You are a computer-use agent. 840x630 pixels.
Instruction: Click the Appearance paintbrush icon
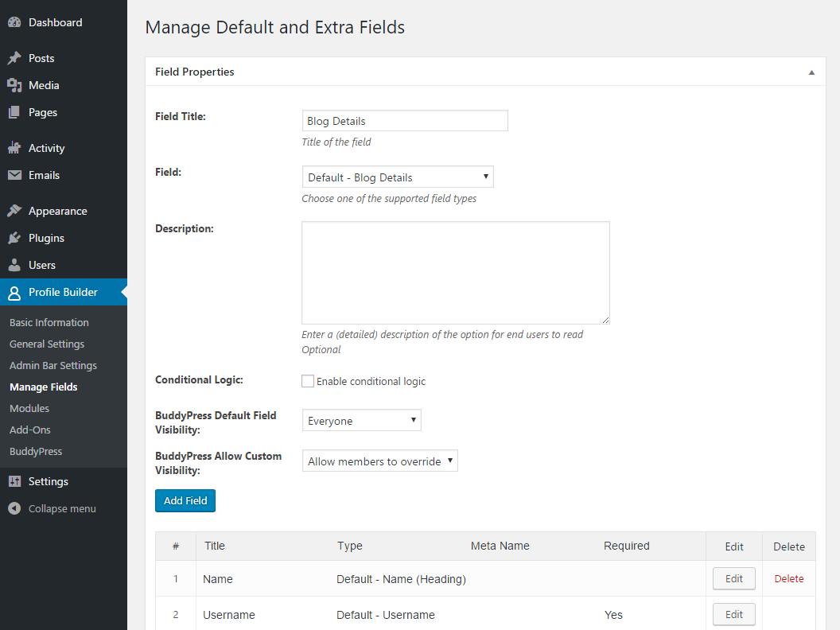[14, 211]
